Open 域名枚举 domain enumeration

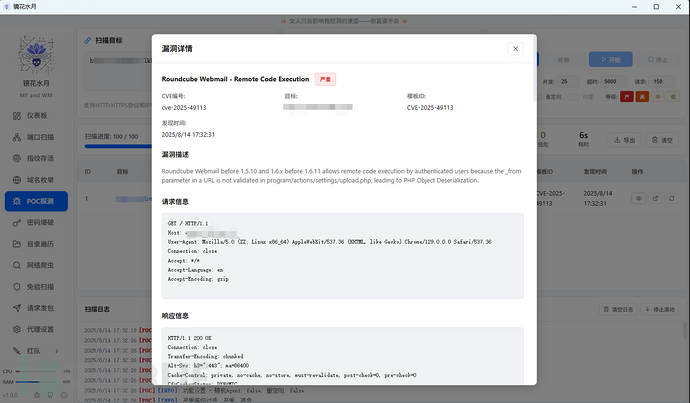(36, 180)
